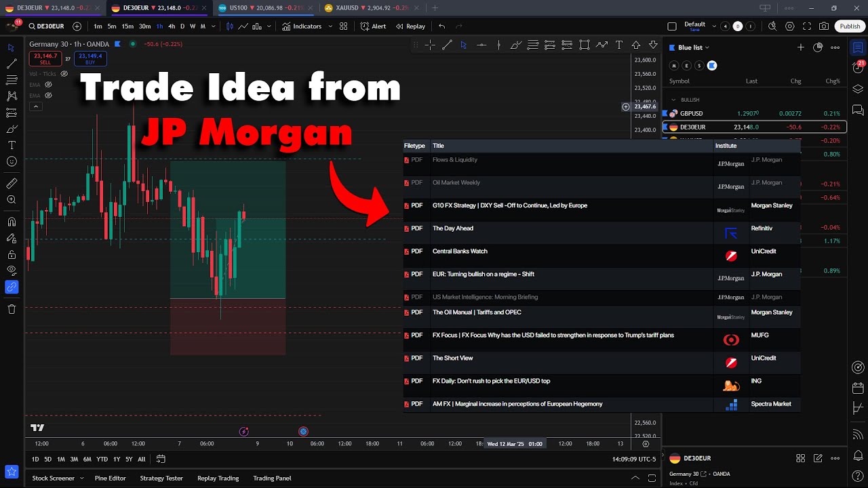This screenshot has height=488, width=868.
Task: Select the D timeframe
Action: [x=182, y=26]
